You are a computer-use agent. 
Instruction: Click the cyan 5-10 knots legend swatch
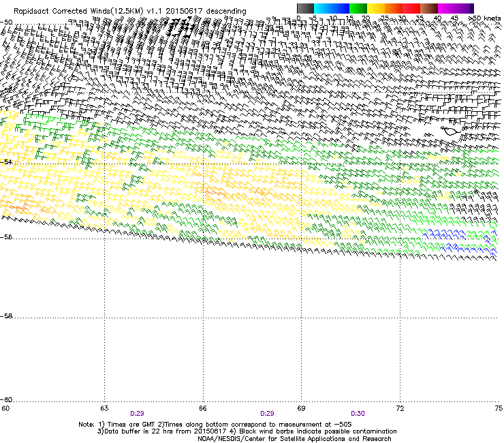point(323,8)
